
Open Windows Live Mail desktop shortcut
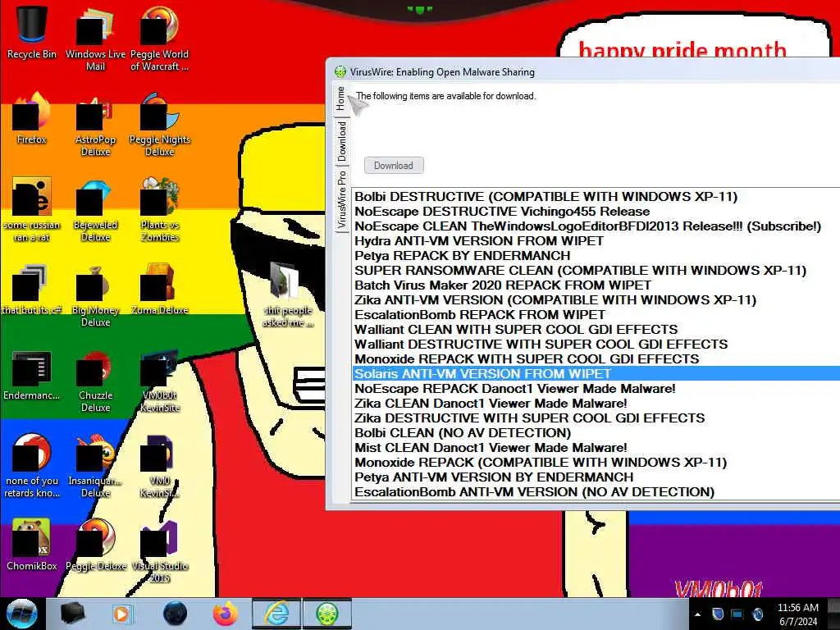tap(95, 39)
